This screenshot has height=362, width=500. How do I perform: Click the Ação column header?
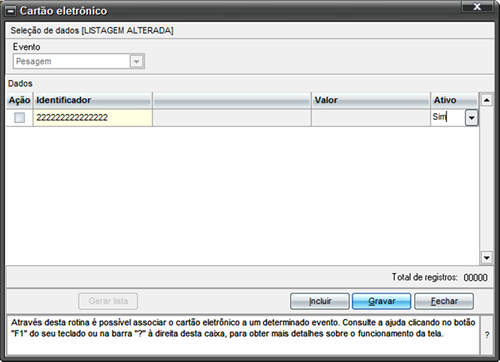pyautogui.click(x=19, y=100)
